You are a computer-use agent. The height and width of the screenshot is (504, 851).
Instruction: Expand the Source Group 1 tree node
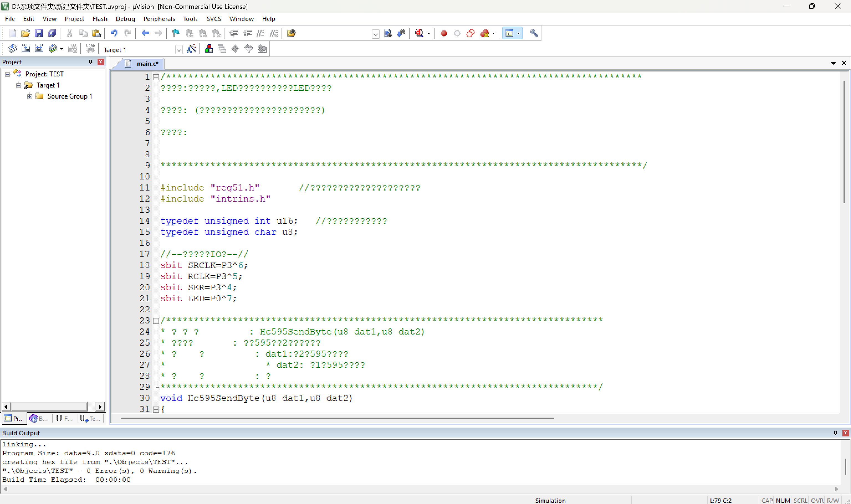30,96
